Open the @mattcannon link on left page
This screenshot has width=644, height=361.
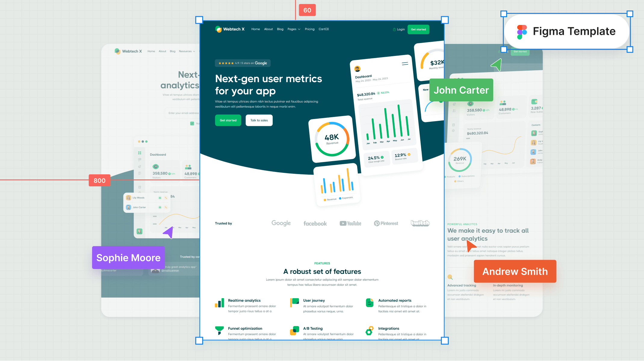(x=170, y=271)
